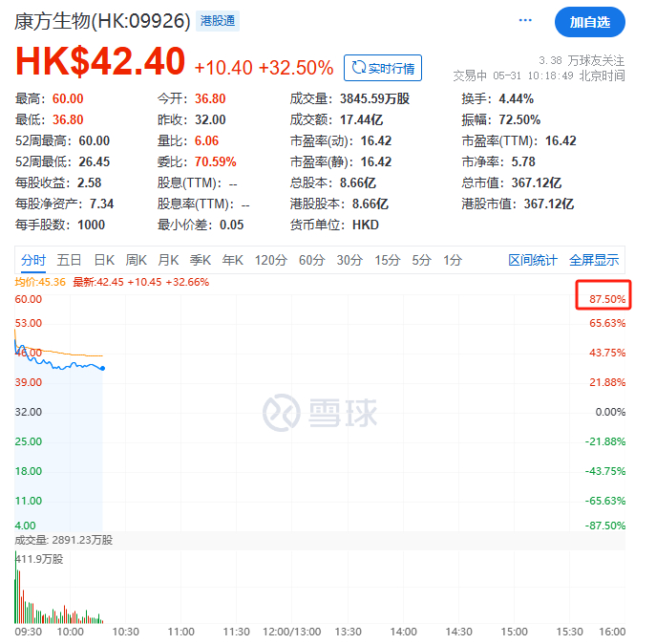Viewport: 656px width, 644px height.
Task: Switch to the 五日 chart tab
Action: point(69,261)
